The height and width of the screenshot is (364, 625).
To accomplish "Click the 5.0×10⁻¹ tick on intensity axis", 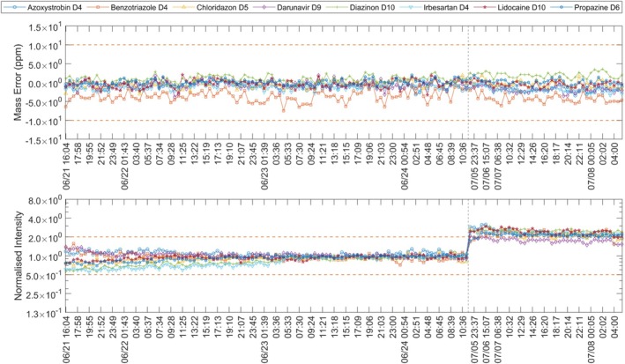I will pyautogui.click(x=44, y=276).
